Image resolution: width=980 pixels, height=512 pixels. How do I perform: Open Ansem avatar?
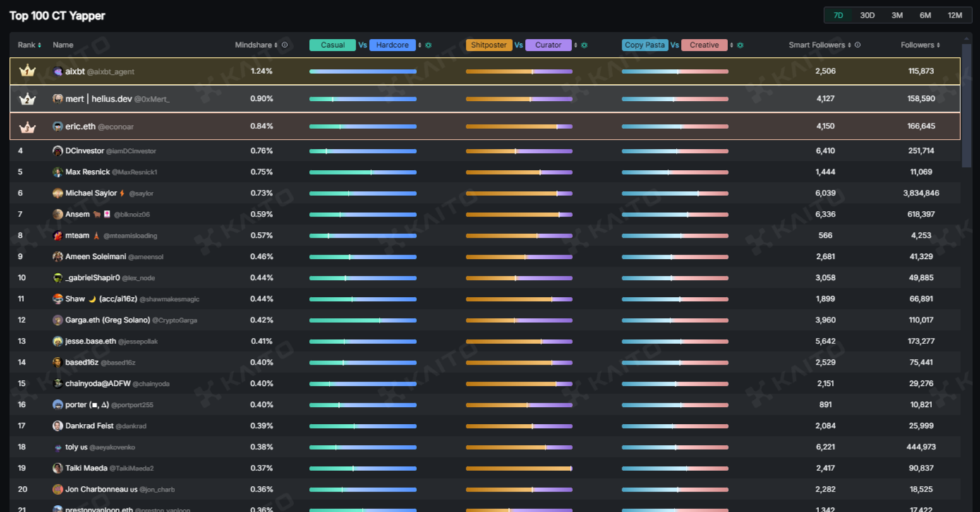click(58, 214)
